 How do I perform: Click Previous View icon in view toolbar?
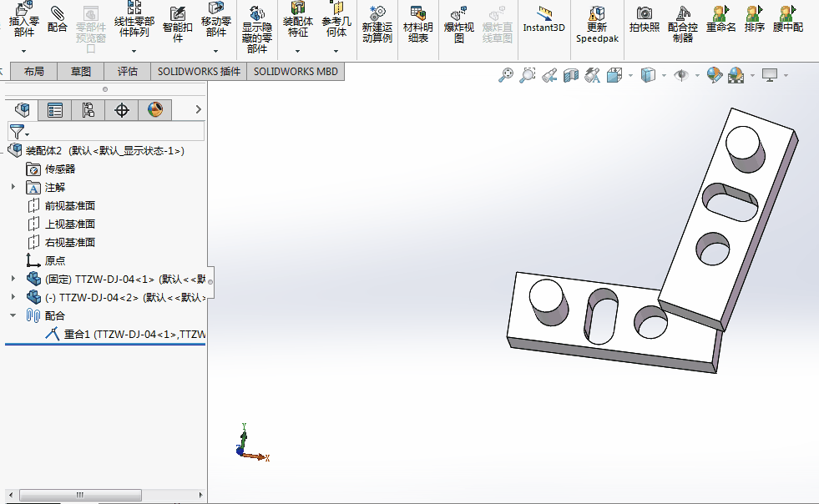click(549, 75)
